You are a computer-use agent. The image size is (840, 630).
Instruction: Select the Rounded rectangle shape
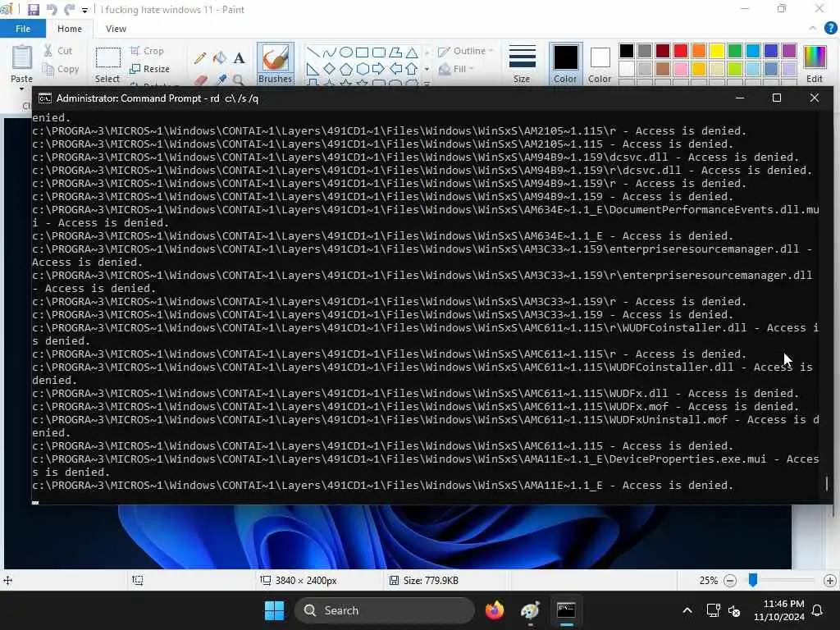coord(379,52)
